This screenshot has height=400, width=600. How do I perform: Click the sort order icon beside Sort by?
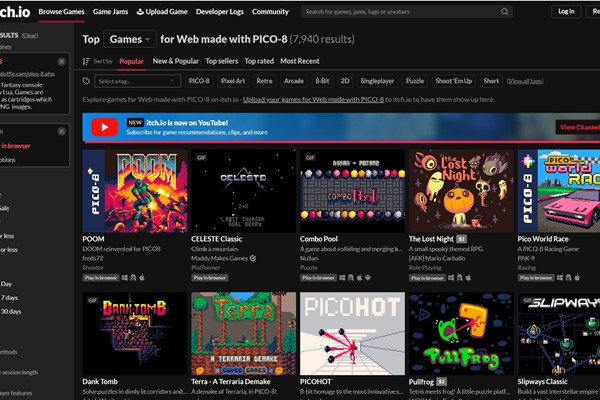click(86, 61)
